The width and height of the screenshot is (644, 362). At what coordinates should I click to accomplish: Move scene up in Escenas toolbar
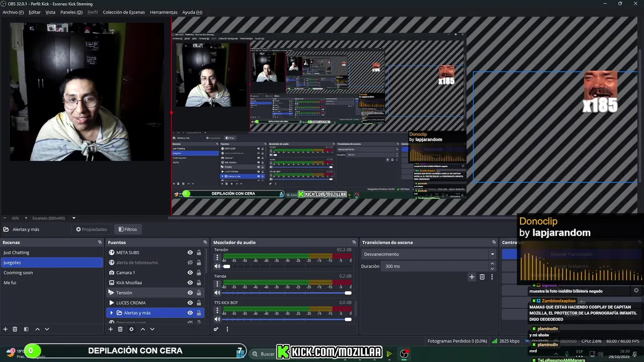(37, 329)
